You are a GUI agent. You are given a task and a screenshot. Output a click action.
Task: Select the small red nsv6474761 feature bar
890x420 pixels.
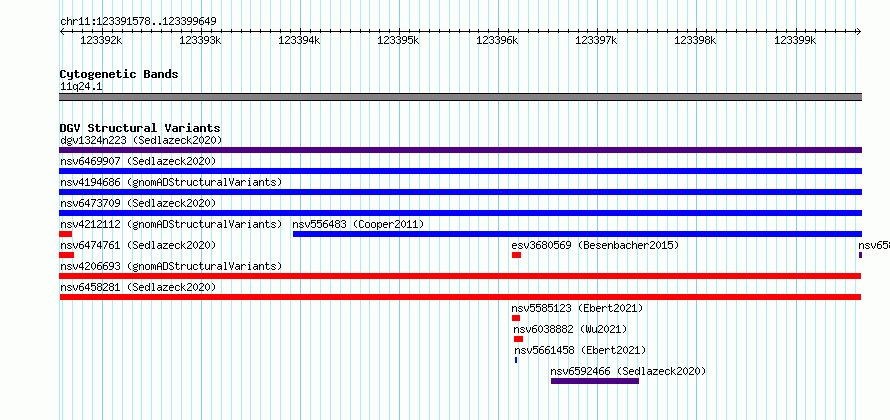click(67, 255)
